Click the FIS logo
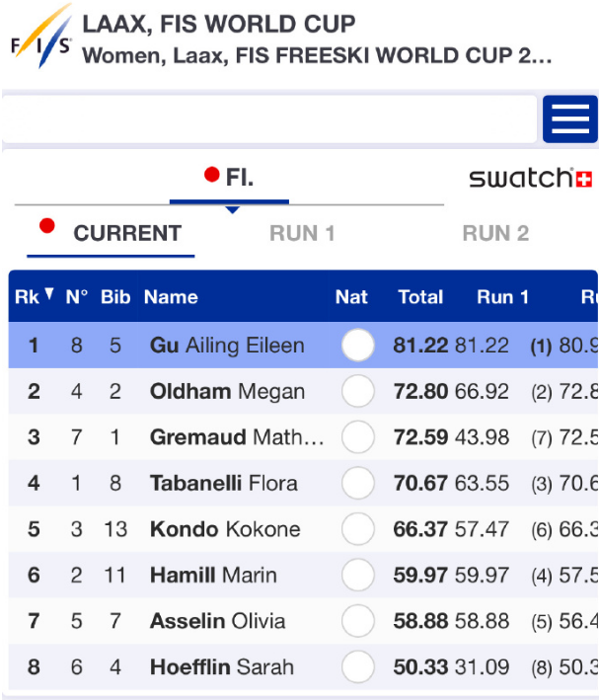599x700 pixels. click(x=40, y=38)
